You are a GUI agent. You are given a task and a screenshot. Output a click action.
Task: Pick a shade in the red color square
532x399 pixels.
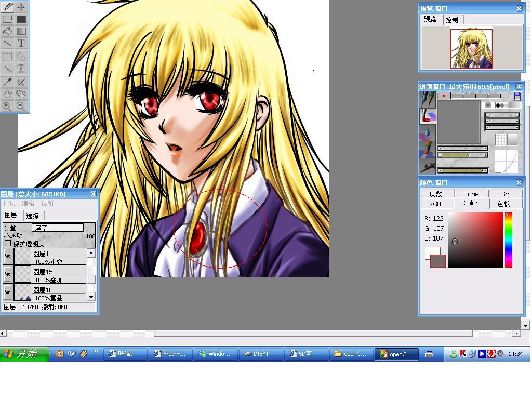coord(475,240)
